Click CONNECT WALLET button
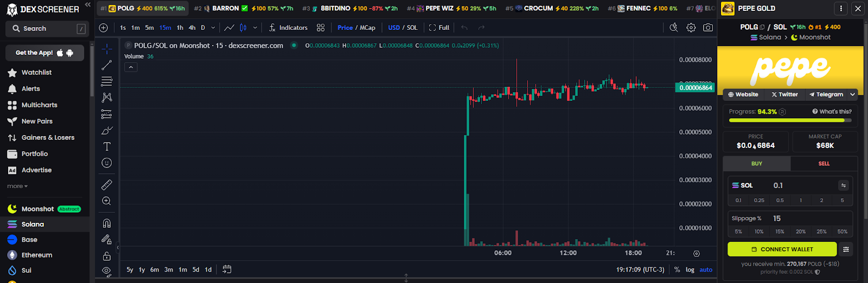Viewport: 868px width, 283px height. pyautogui.click(x=782, y=249)
